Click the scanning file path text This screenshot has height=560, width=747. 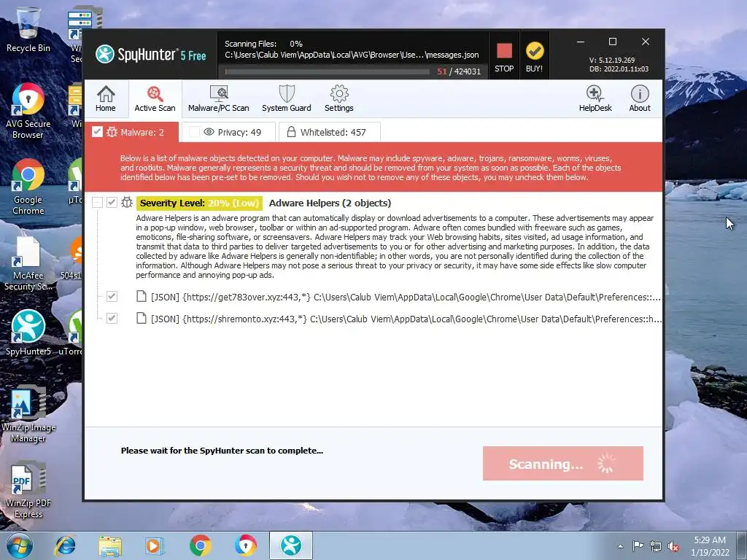352,55
